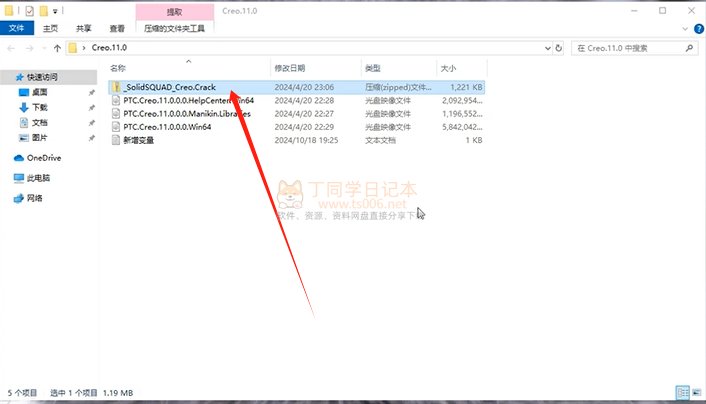Click Creo.11.0 in the address bar
706x404 pixels.
click(x=109, y=47)
